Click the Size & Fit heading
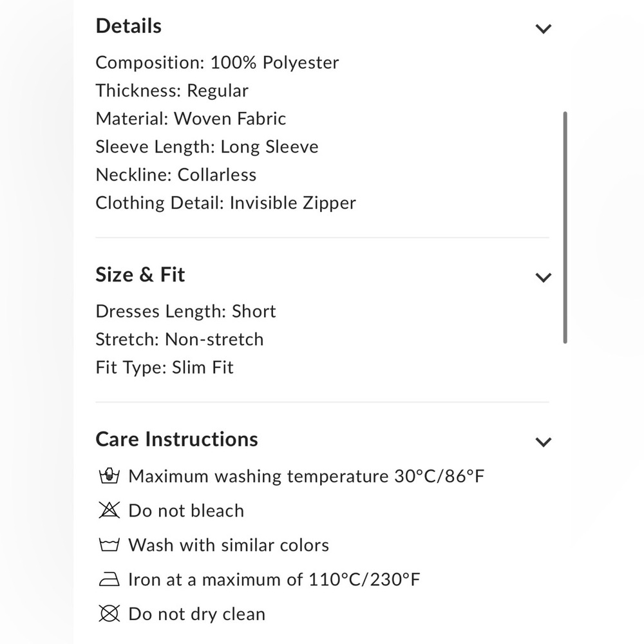 point(140,274)
